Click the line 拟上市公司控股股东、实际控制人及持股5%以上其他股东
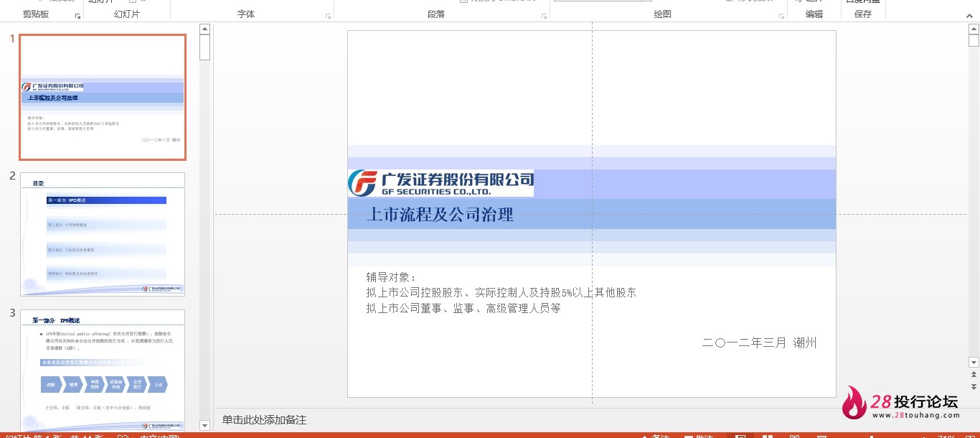This screenshot has width=980, height=438. coord(501,293)
